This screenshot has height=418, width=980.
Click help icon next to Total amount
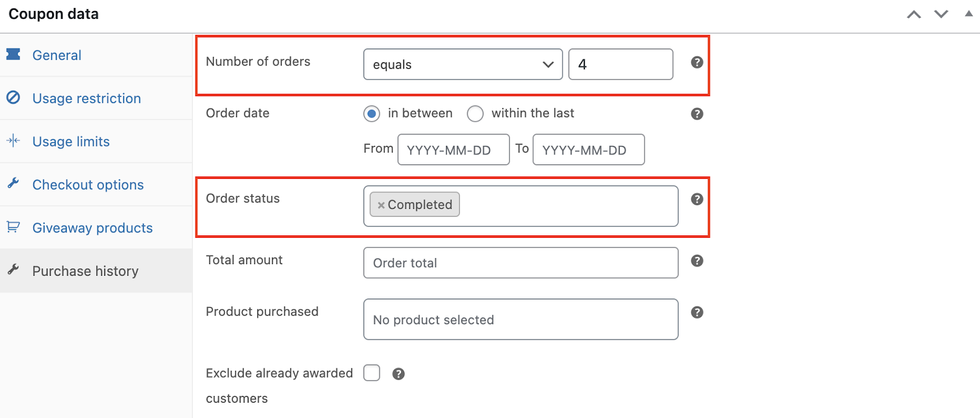(x=696, y=261)
